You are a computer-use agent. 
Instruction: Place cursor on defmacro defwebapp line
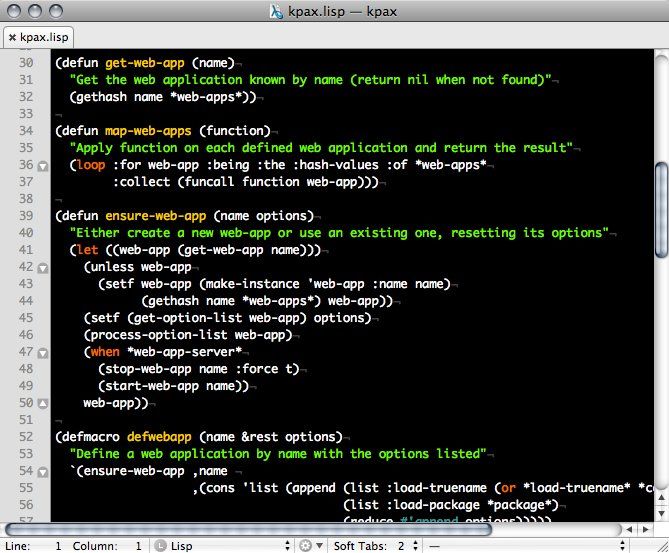200,437
